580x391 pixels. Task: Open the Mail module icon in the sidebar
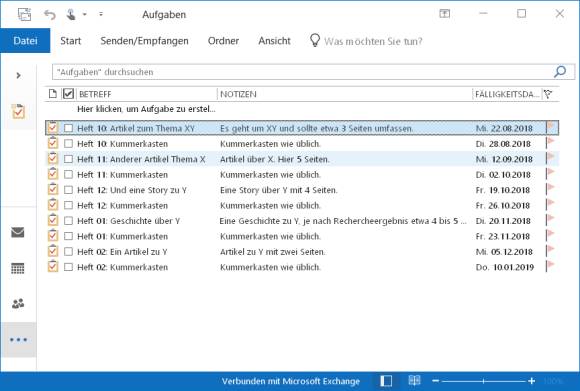[x=18, y=232]
